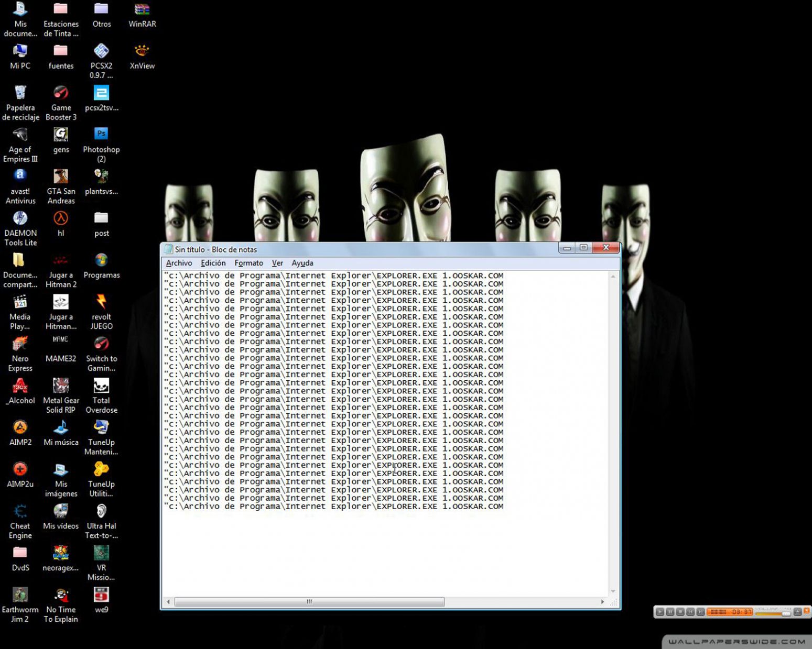812x649 pixels.
Task: Stop playback in the media player
Action: [x=680, y=612]
